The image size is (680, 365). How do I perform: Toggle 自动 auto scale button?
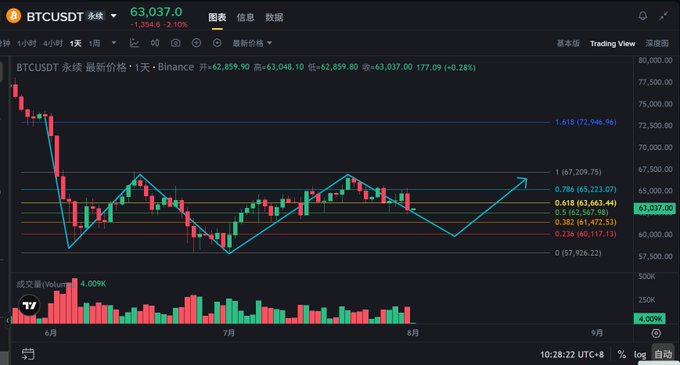pos(663,354)
